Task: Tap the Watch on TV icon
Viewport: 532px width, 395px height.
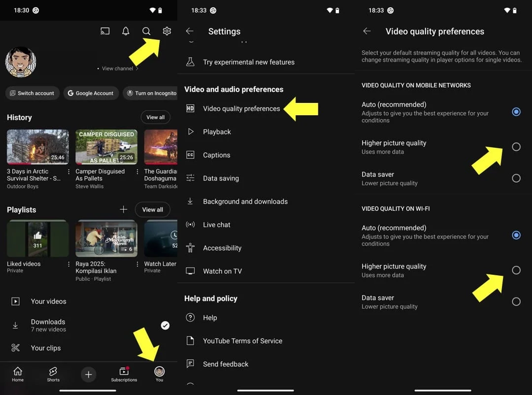Action: [190, 271]
